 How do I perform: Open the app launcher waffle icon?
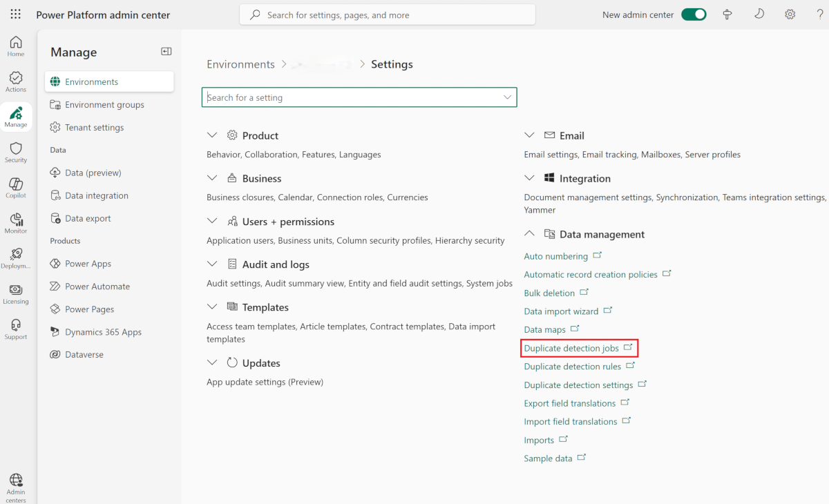15,14
